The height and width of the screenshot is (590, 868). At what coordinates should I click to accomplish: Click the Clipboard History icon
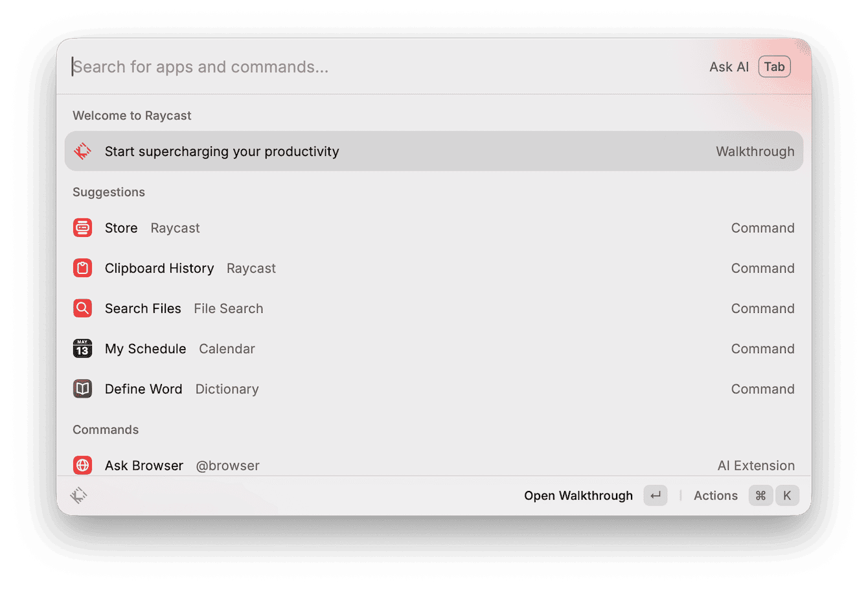pyautogui.click(x=82, y=268)
